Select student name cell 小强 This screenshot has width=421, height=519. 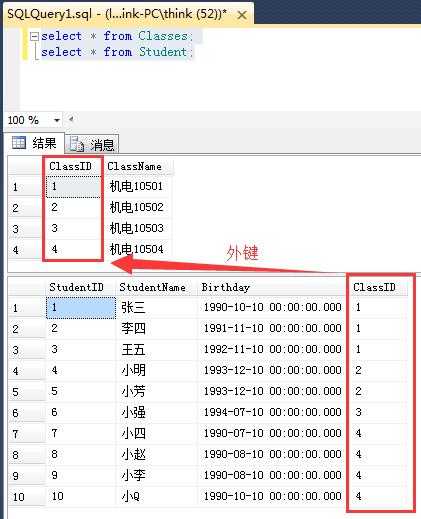(157, 412)
